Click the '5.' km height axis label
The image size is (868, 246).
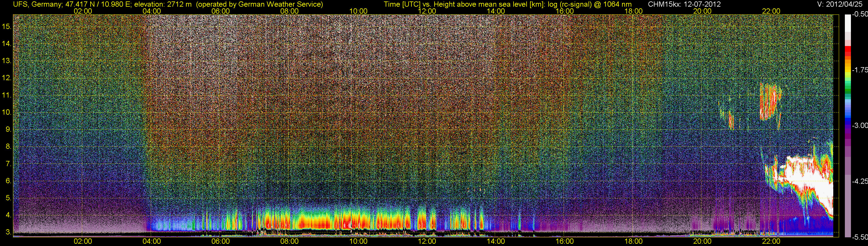(8, 198)
